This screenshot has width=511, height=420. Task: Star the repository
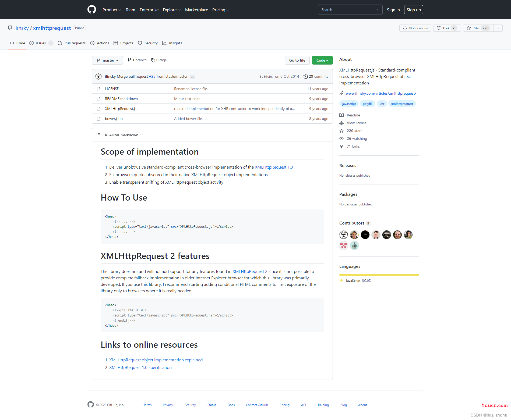[478, 28]
